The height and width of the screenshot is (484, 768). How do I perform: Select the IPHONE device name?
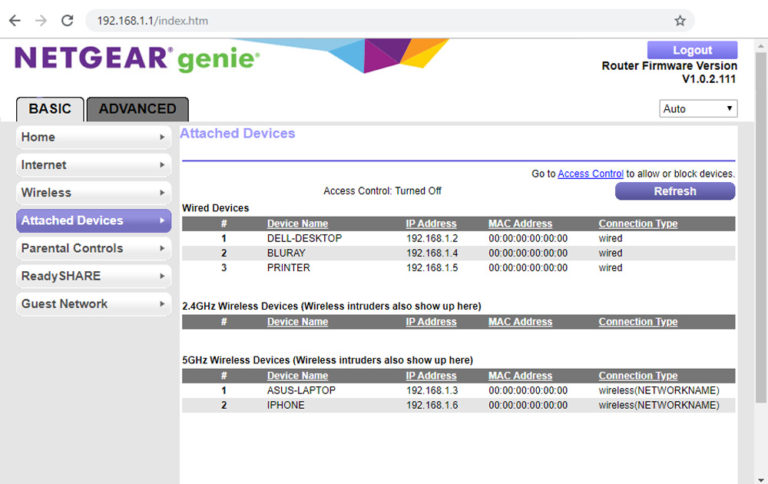coord(286,405)
